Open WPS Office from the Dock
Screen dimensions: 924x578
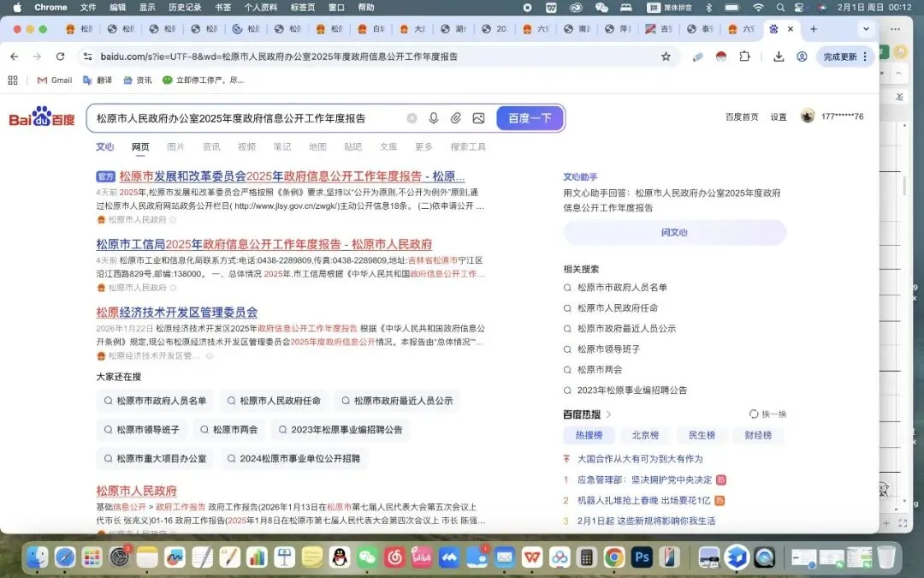pos(532,557)
